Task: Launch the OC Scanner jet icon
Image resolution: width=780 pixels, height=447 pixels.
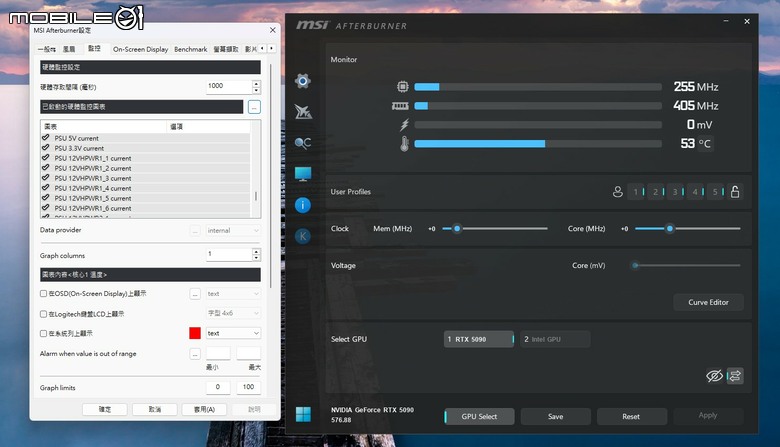Action: (x=302, y=112)
